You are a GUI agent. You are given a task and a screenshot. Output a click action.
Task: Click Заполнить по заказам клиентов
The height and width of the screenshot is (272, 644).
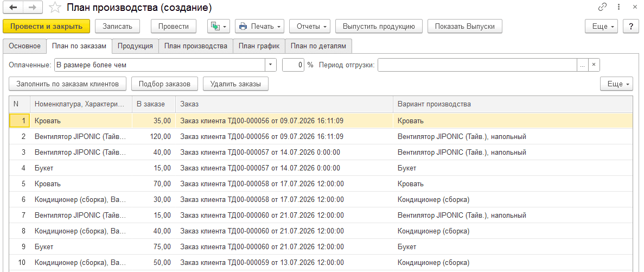[68, 84]
